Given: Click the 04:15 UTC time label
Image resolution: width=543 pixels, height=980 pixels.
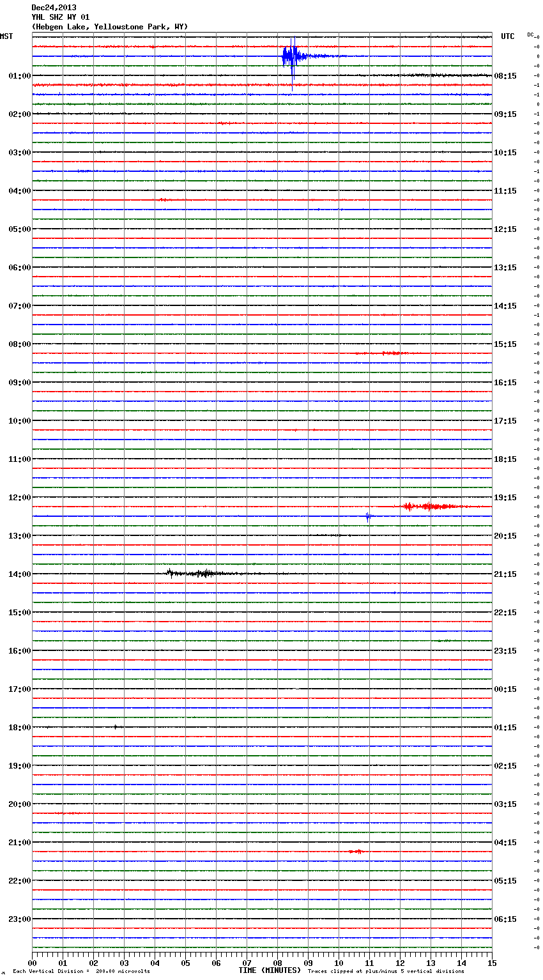Looking at the screenshot, I should 505,843.
